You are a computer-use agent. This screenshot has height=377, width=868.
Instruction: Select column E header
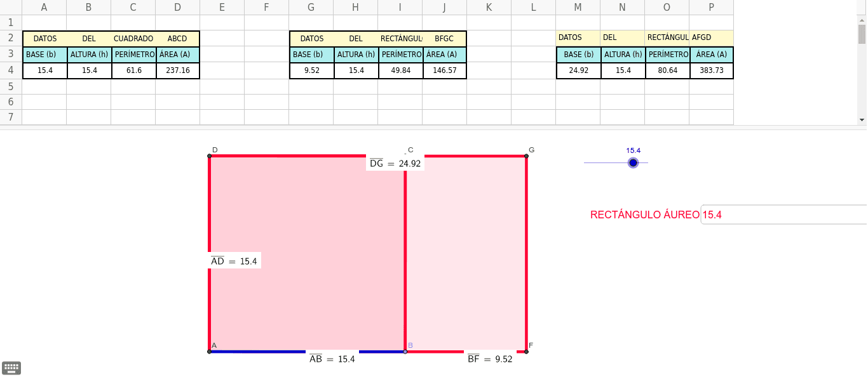tap(222, 8)
